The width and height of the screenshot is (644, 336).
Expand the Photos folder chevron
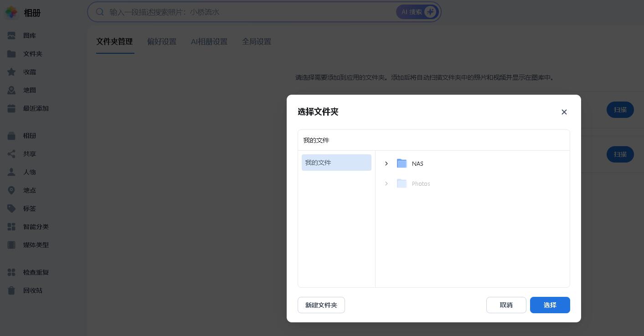click(x=386, y=183)
